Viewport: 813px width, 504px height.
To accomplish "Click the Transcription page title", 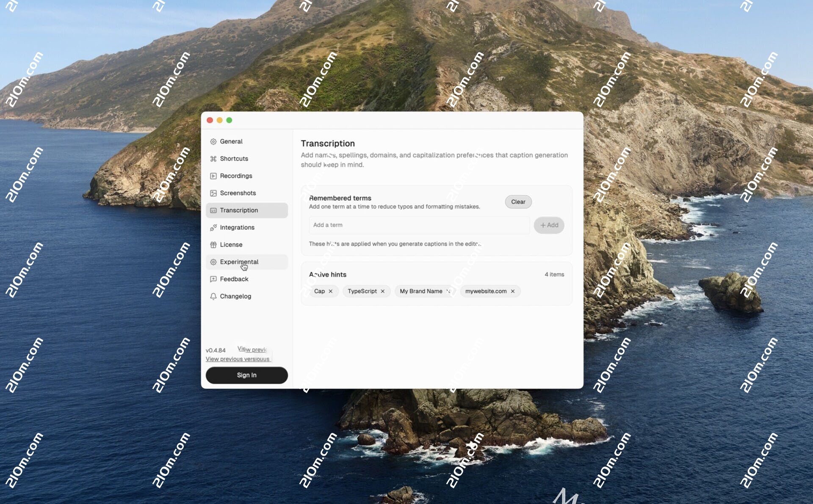I will pyautogui.click(x=328, y=143).
